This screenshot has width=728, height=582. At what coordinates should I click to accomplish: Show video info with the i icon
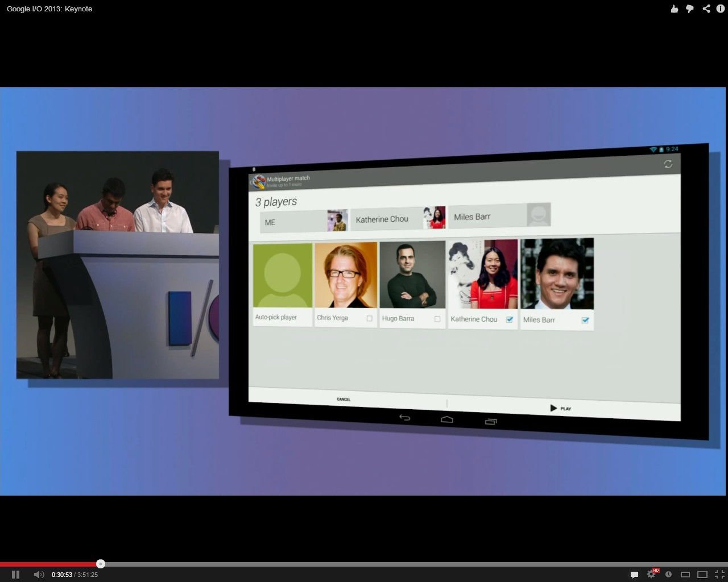coord(721,9)
